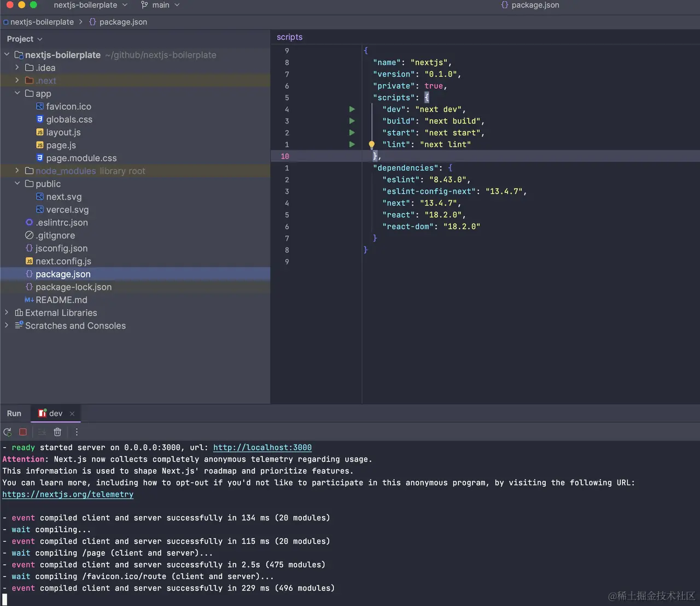Open more options in the Run toolbar
The image size is (700, 606).
[x=77, y=432]
